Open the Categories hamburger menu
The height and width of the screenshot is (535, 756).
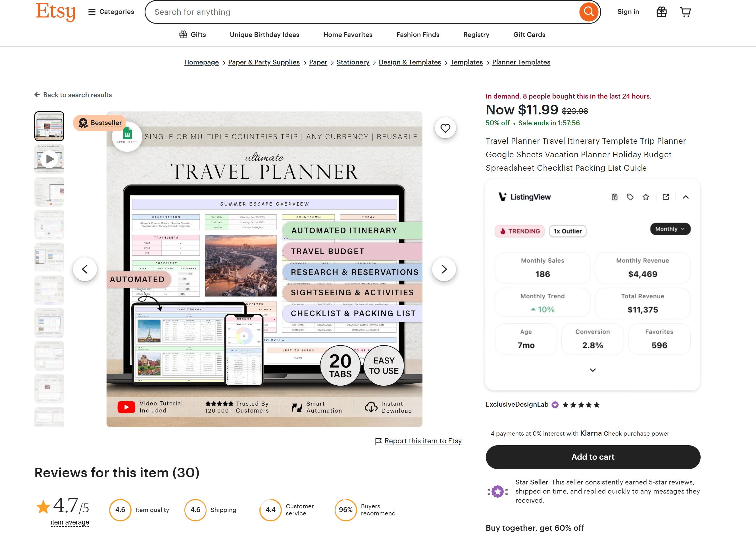coord(91,12)
